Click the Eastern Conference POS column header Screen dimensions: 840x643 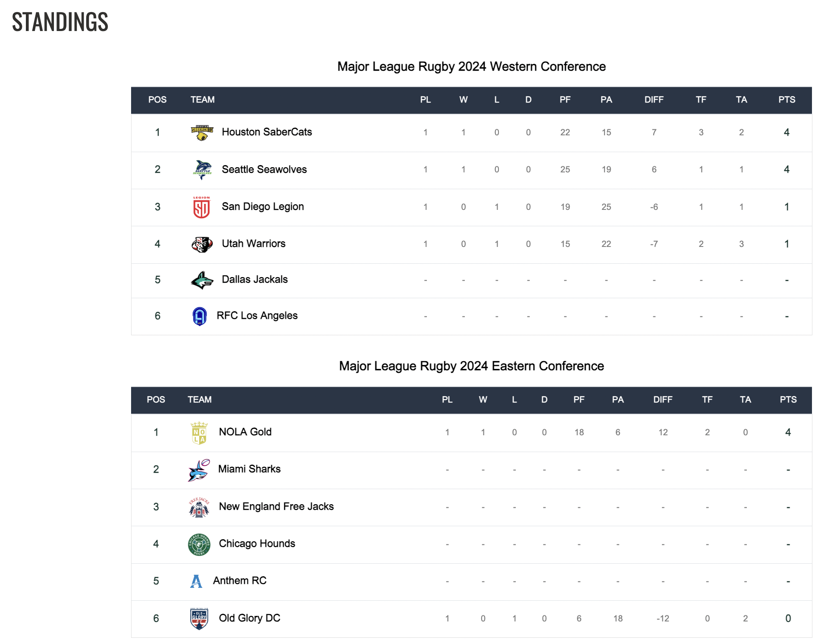(x=156, y=400)
